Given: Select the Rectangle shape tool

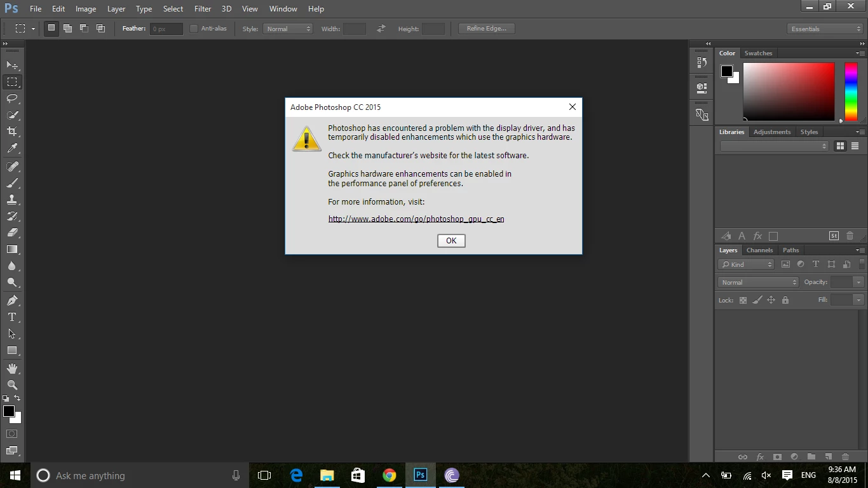Looking at the screenshot, I should 12,351.
